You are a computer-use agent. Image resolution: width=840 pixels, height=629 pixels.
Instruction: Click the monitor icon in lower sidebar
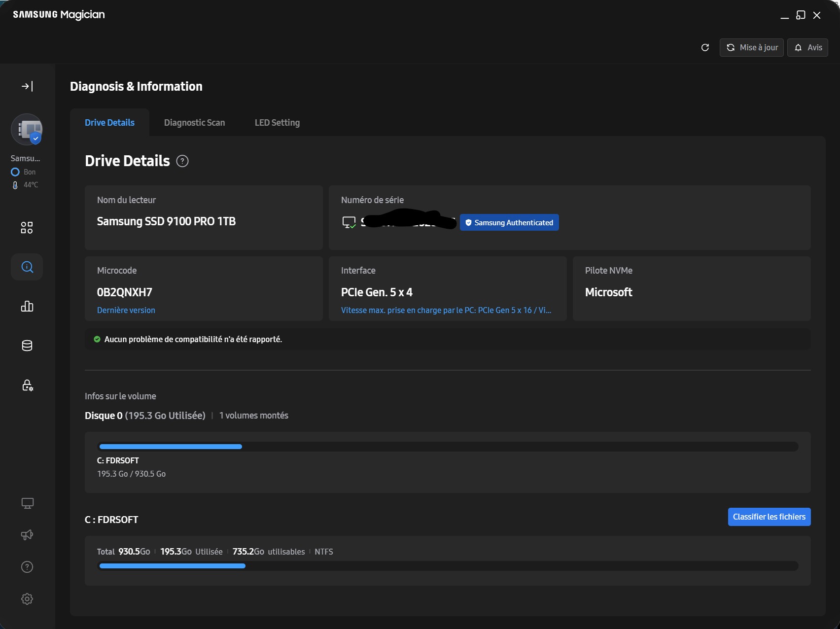[27, 503]
